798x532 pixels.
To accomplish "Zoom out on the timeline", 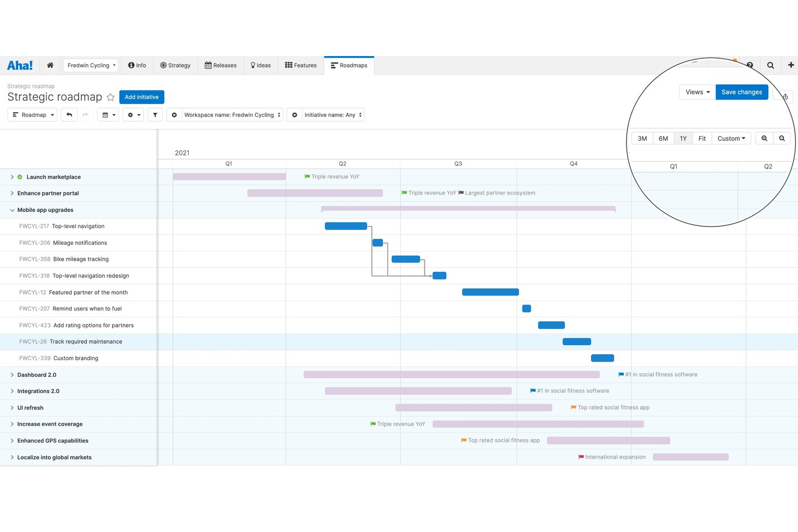I will pyautogui.click(x=782, y=139).
